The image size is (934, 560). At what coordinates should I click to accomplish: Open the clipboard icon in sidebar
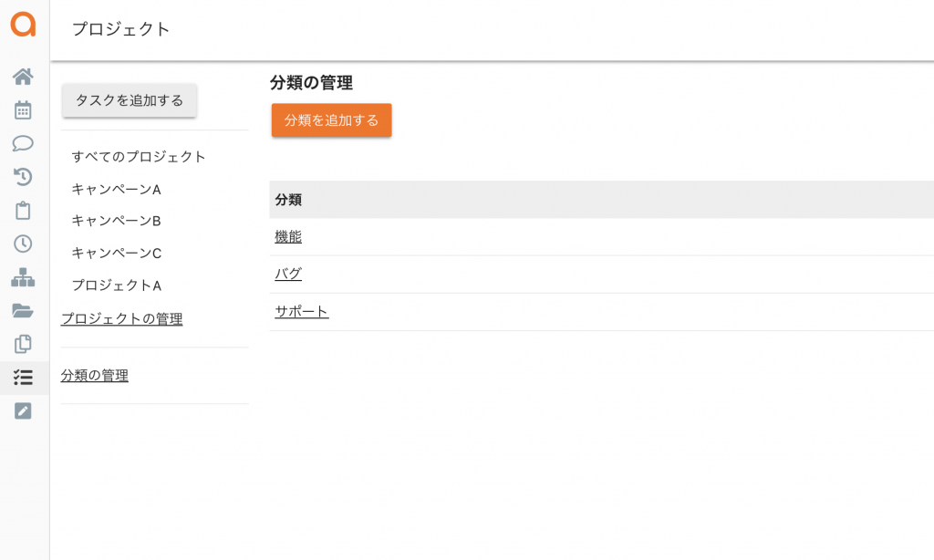click(x=23, y=211)
